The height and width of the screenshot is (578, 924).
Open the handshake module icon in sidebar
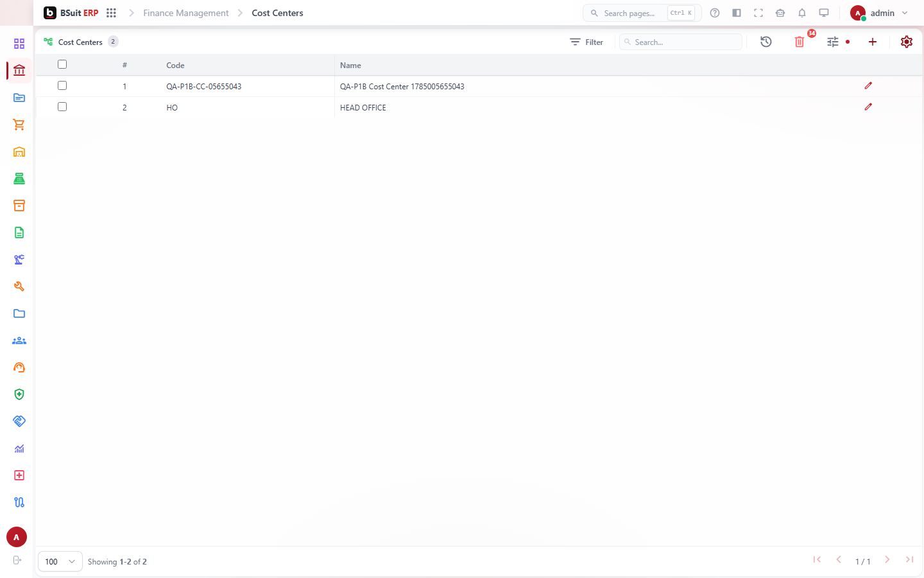click(x=19, y=421)
